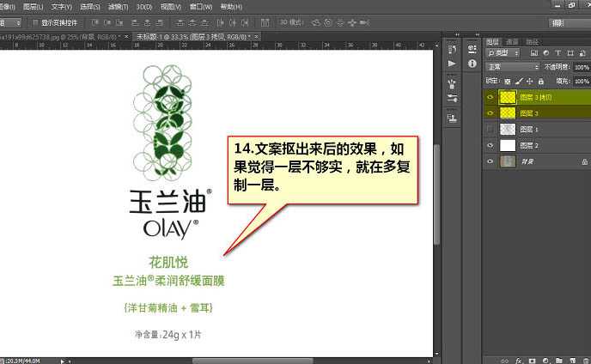This screenshot has height=364, width=591.
Task: Open the Clone Source panel icon
Action: coord(452,118)
